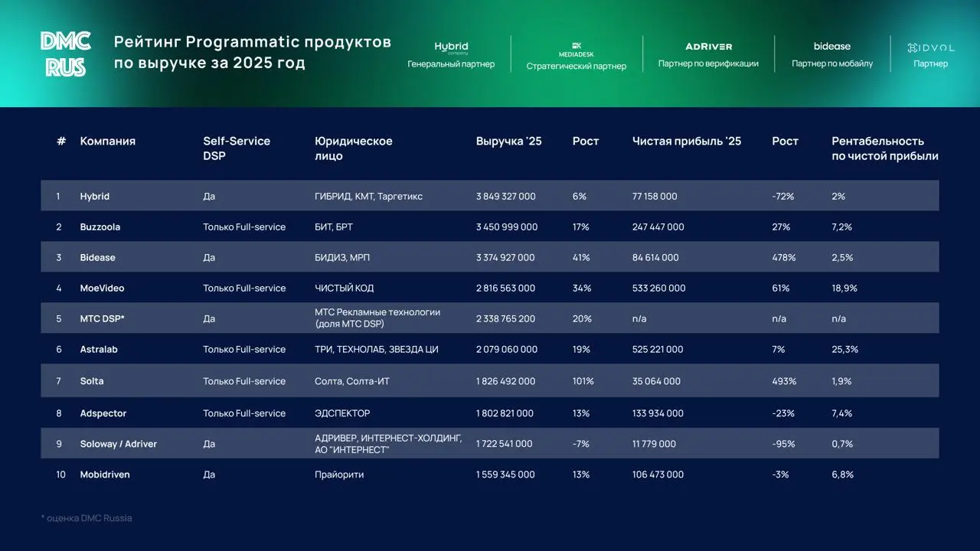Click legal entity 'ЭДСПЕКТОР'

click(x=342, y=413)
